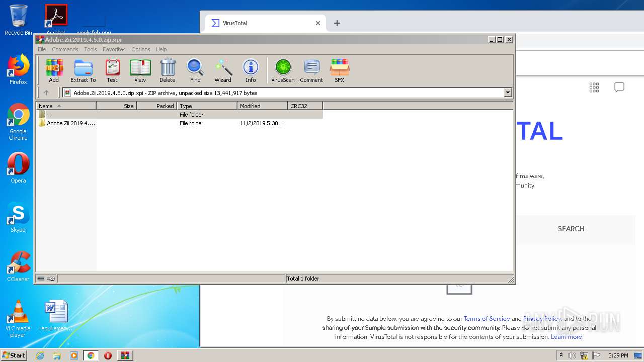Select the CCleaner desktop shortcut
Viewport: 644px width, 362px height.
tap(18, 266)
